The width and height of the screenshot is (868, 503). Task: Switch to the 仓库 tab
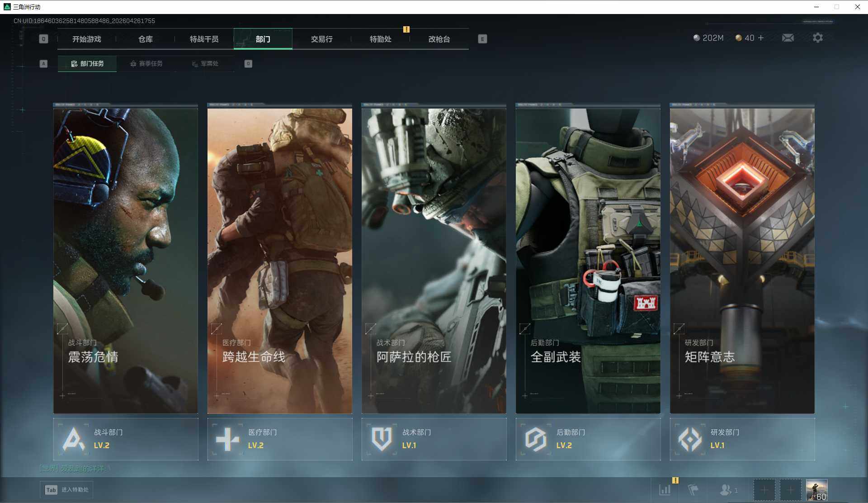(x=146, y=39)
